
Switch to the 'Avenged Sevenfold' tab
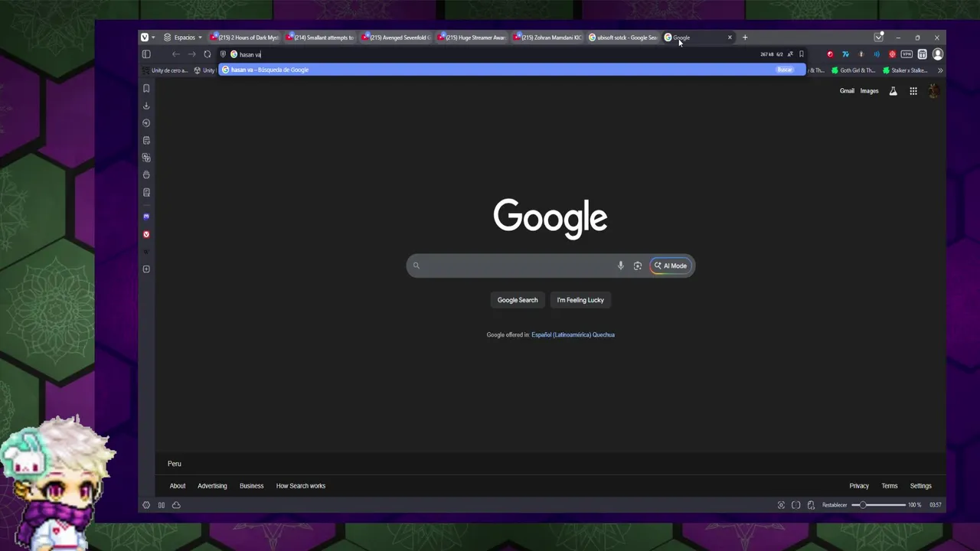[x=397, y=37]
